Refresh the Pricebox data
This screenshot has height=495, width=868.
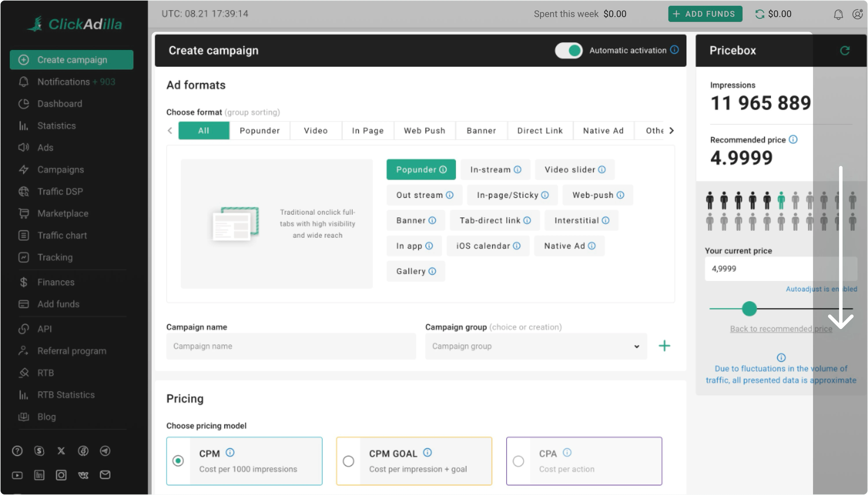[846, 50]
